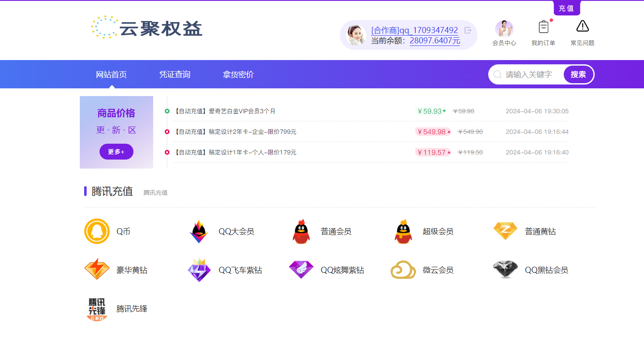Open QQ大会员 recharge option

199,231
